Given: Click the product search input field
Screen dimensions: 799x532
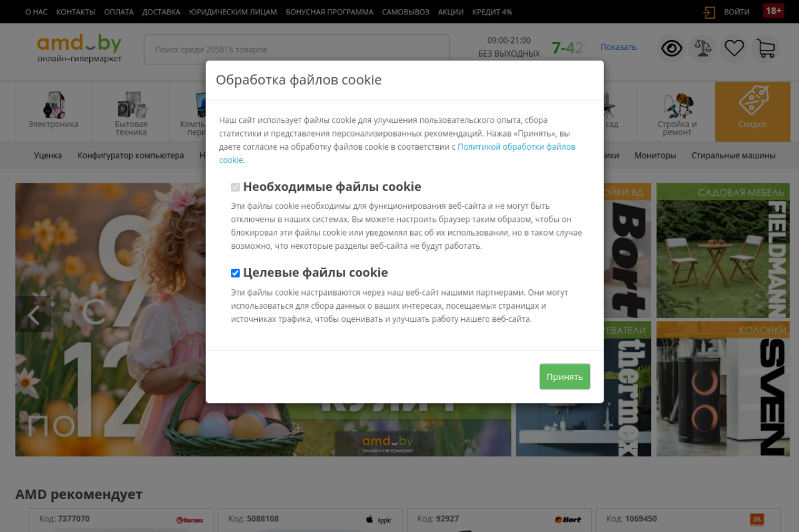Looking at the screenshot, I should [297, 49].
